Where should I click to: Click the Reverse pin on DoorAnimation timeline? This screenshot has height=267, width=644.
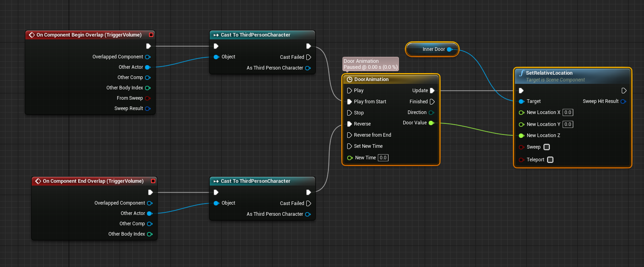pos(350,124)
